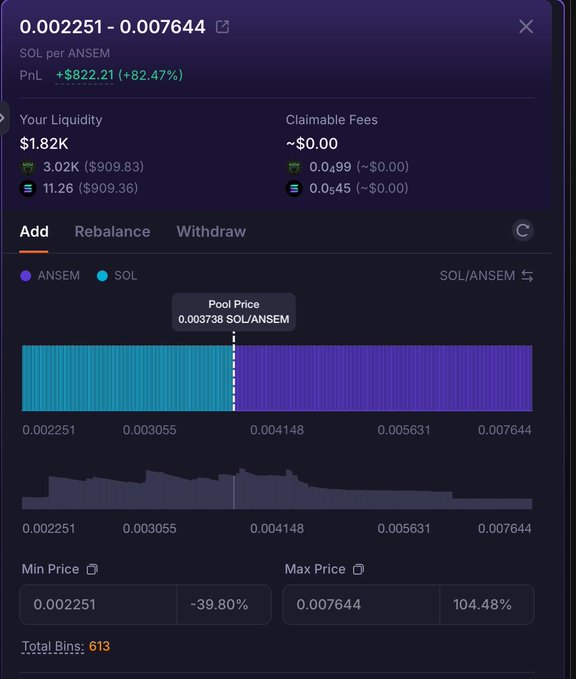
Task: Click the 3.02K ANSEM liquidity amount
Action: point(61,167)
